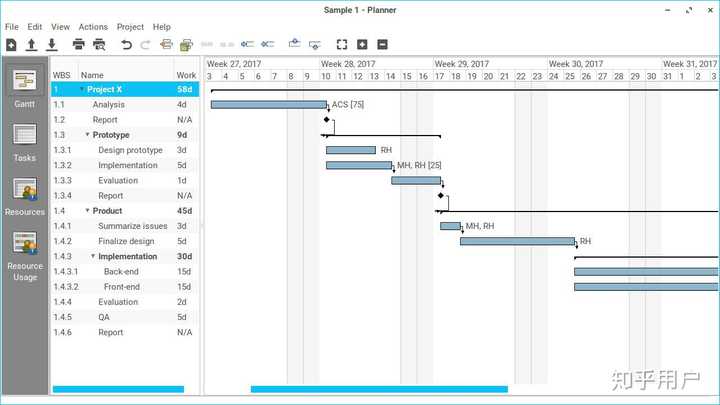Select the Analysis task row

coord(125,105)
